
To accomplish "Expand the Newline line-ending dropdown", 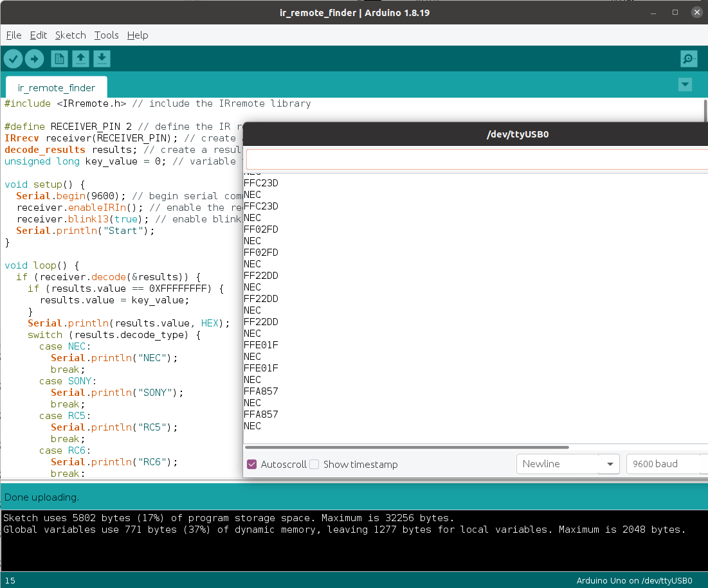I will (x=568, y=464).
